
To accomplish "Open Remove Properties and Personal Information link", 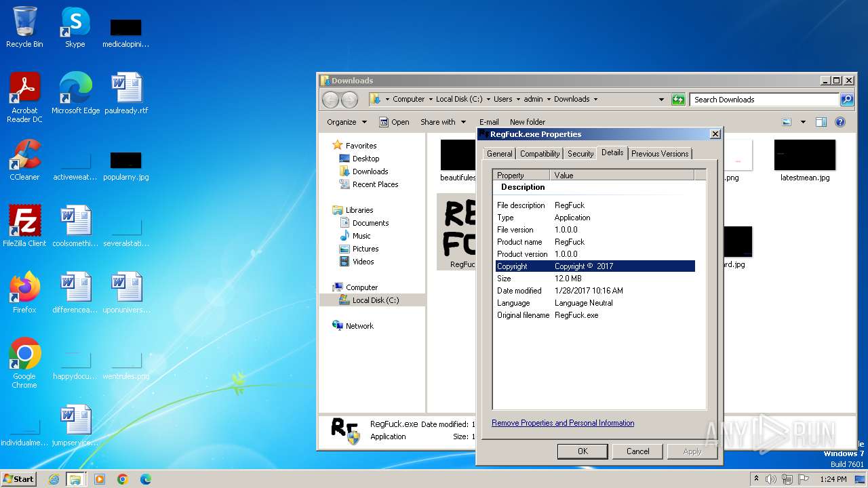I will pyautogui.click(x=563, y=423).
